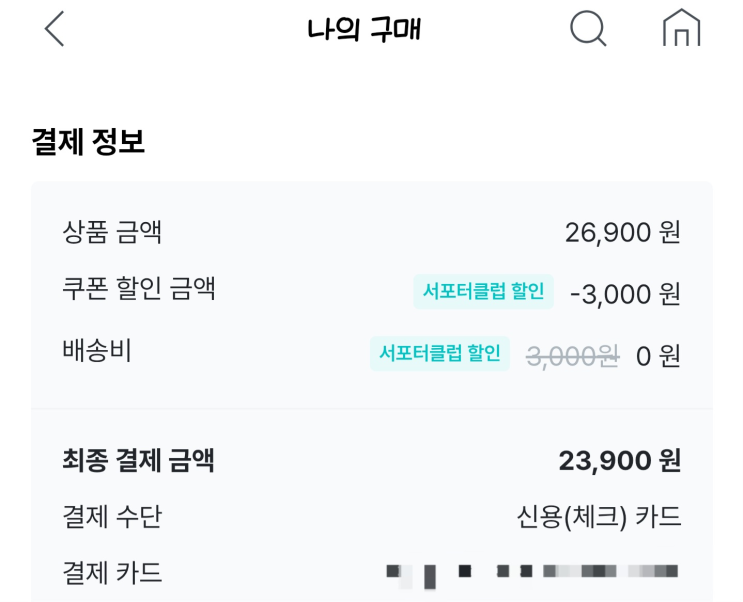This screenshot has width=743, height=602.
Task: Open search with the magnifier icon
Action: click(588, 30)
